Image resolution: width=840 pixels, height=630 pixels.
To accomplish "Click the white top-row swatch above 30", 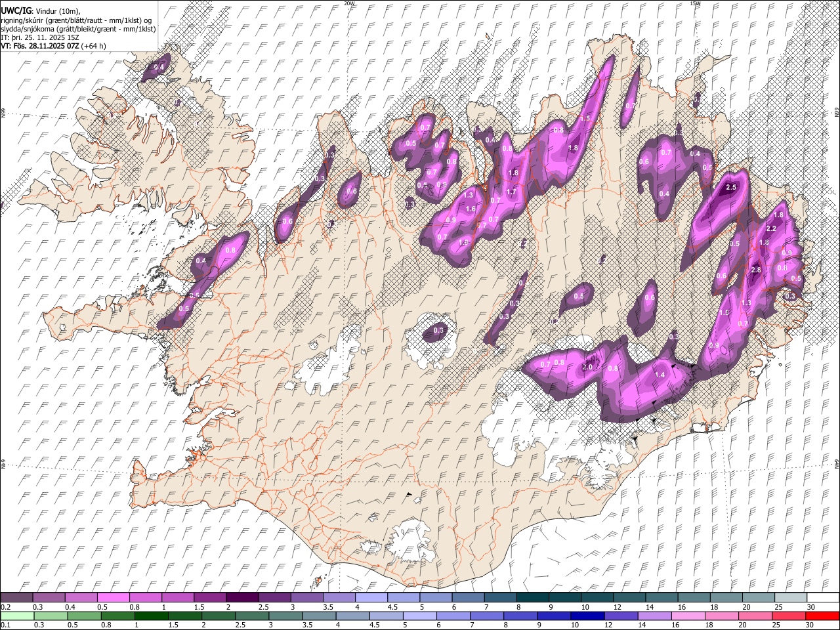I will point(823,598).
